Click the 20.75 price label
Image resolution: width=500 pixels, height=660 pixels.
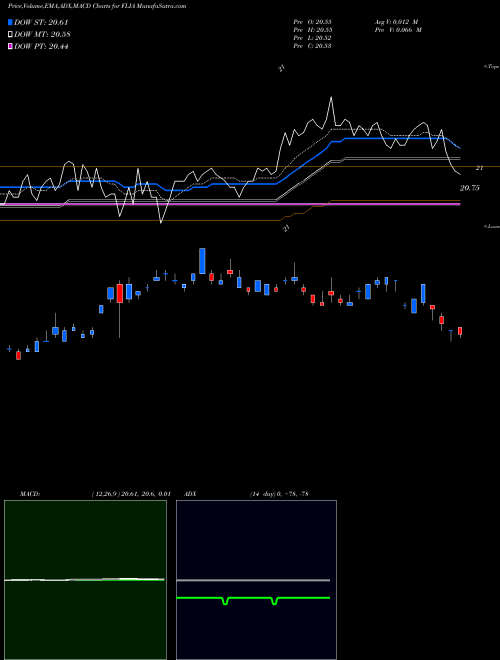[470, 188]
